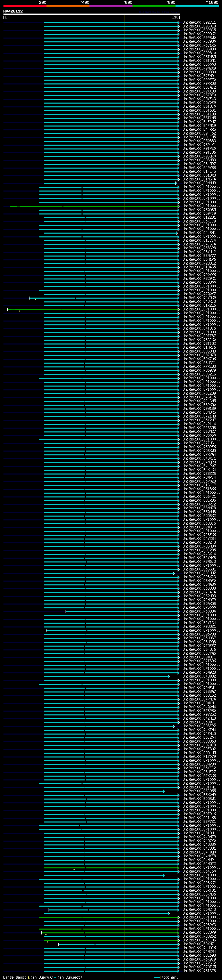
Task: Click the UniRef100_A9SQK0 label
Action: point(199,156)
